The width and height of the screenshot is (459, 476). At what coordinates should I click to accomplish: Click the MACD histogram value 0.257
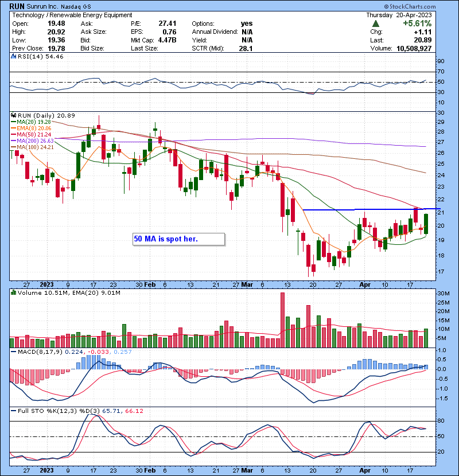pyautogui.click(x=123, y=352)
